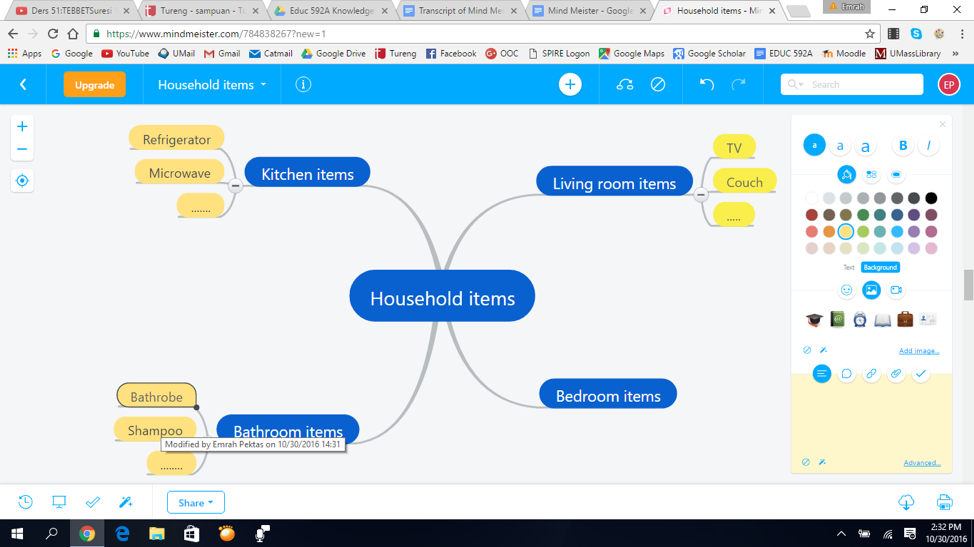This screenshot has width=974, height=547.
Task: Click the add topic plus icon
Action: point(570,84)
